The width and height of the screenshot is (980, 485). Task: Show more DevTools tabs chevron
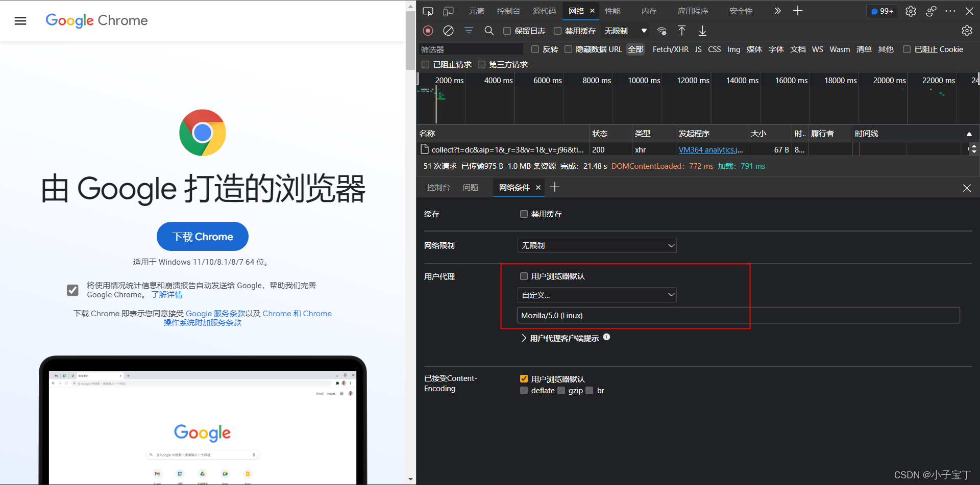click(x=777, y=11)
